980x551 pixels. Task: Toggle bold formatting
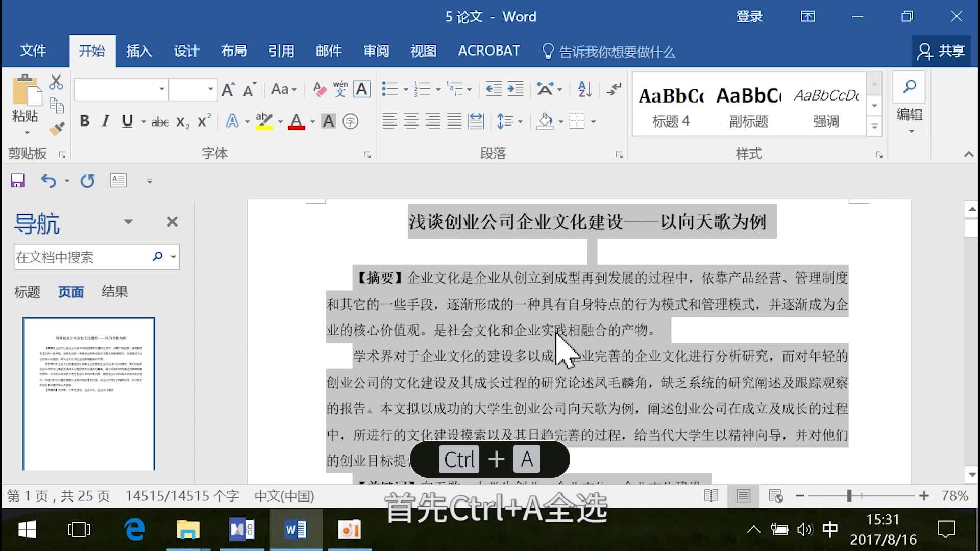[85, 121]
